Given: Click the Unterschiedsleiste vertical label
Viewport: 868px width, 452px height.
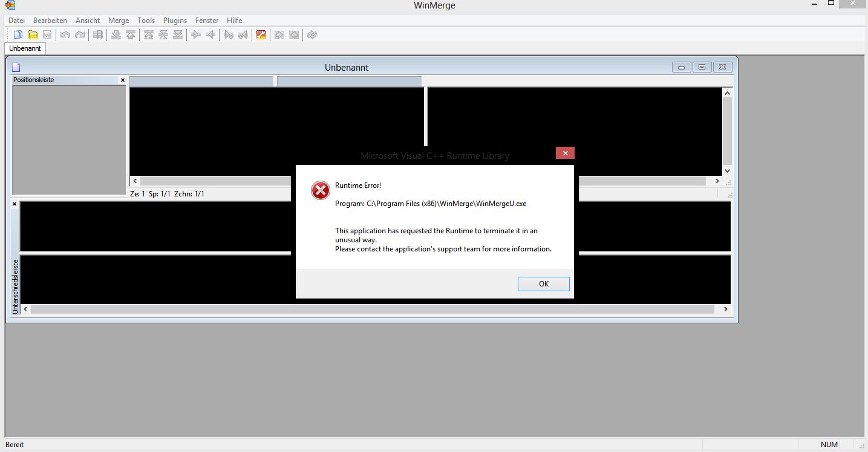Looking at the screenshot, I should click(x=15, y=286).
